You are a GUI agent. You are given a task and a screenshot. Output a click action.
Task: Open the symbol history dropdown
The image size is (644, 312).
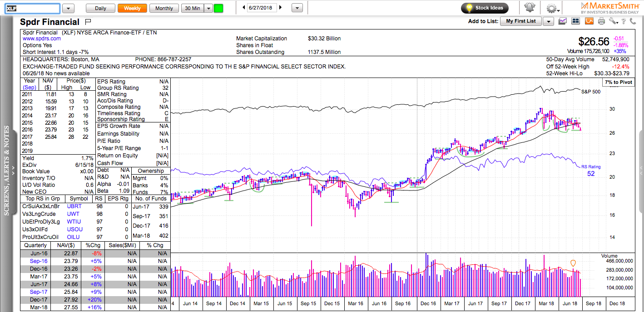tap(68, 8)
